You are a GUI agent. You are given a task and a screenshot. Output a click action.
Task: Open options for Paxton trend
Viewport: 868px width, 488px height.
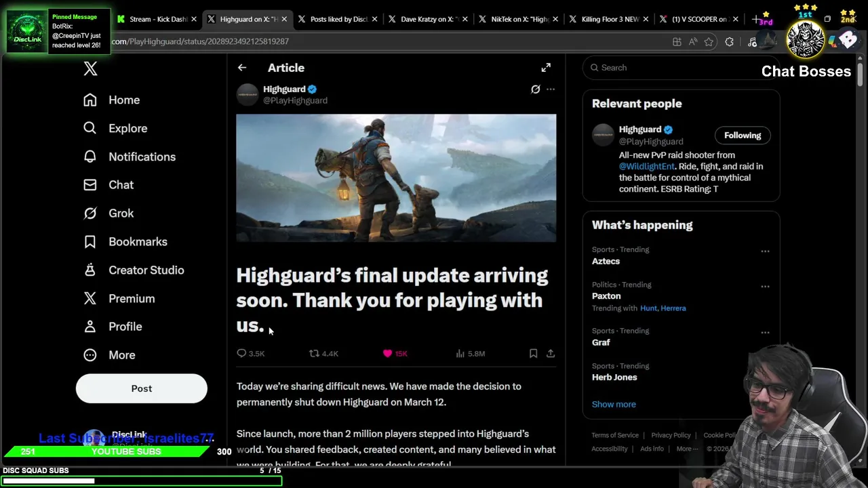(x=765, y=286)
